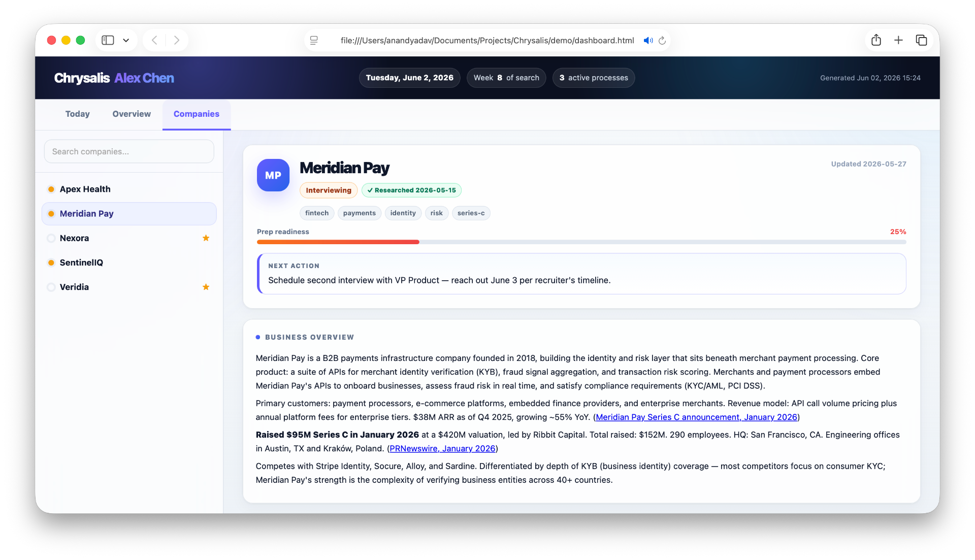Click the 3 active processes pill
The width and height of the screenshot is (975, 560).
tap(594, 78)
